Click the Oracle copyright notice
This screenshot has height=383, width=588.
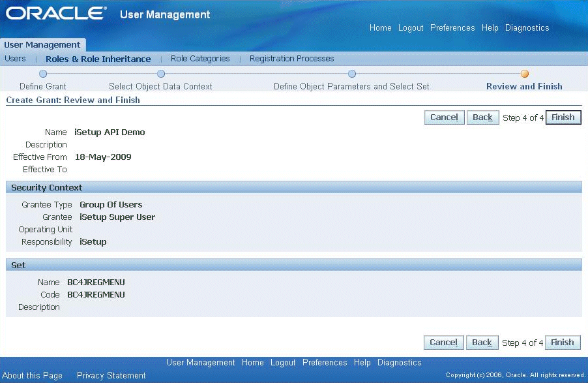[516, 375]
